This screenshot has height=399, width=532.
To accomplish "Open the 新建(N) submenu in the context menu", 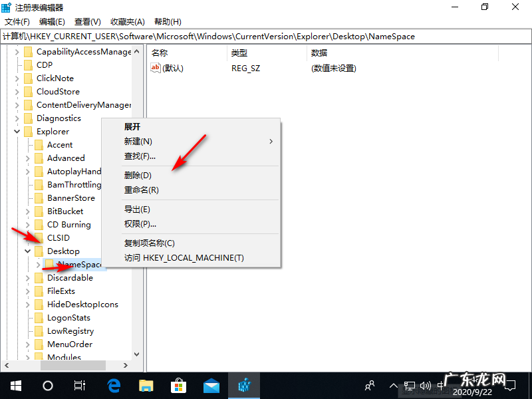I will (x=138, y=141).
